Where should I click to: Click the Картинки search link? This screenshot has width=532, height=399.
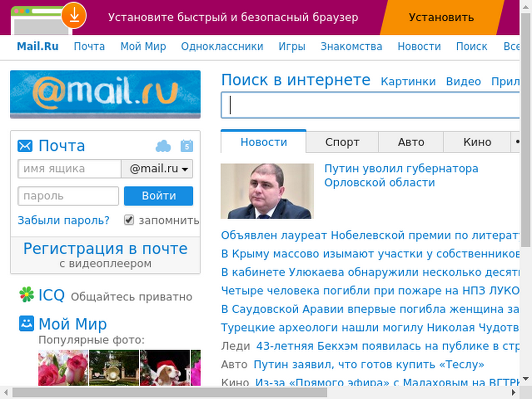point(408,82)
